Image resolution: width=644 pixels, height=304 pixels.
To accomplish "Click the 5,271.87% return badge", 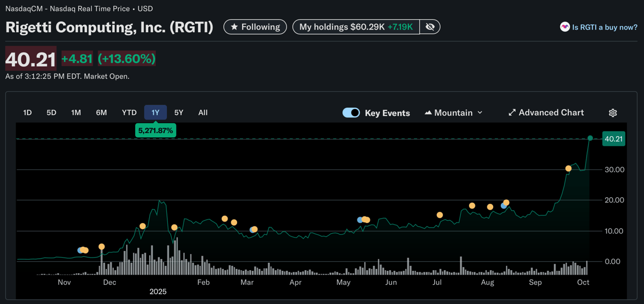I will pos(156,130).
